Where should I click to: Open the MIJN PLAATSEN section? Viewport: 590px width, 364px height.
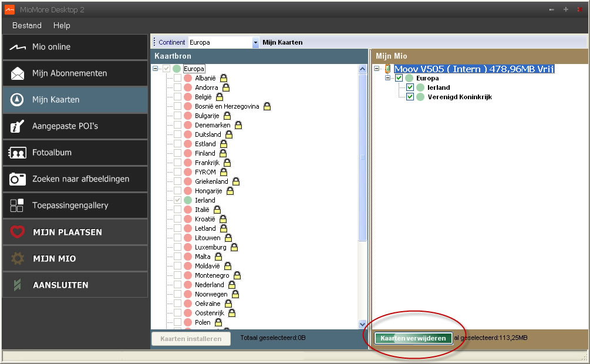click(75, 232)
